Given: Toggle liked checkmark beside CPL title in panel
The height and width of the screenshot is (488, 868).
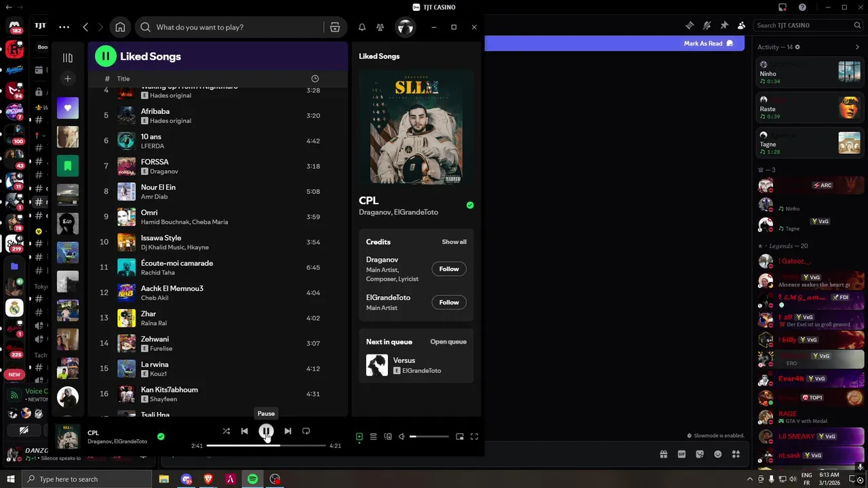Looking at the screenshot, I should click(470, 205).
